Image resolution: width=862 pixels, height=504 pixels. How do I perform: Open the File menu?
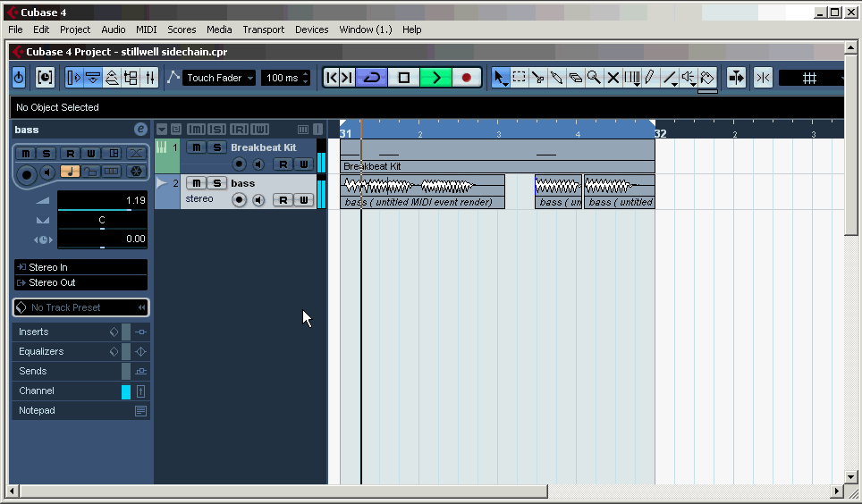coord(15,29)
